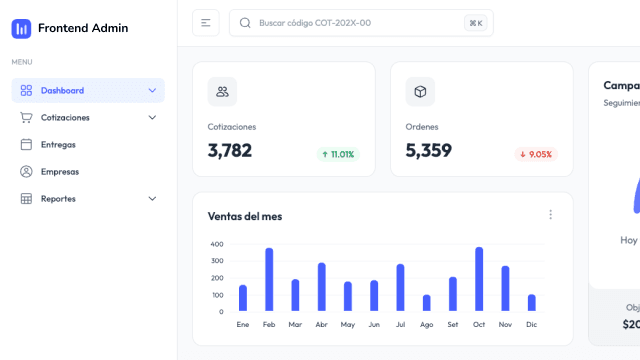Click the MENU section label
Image resolution: width=640 pixels, height=360 pixels.
(22, 62)
